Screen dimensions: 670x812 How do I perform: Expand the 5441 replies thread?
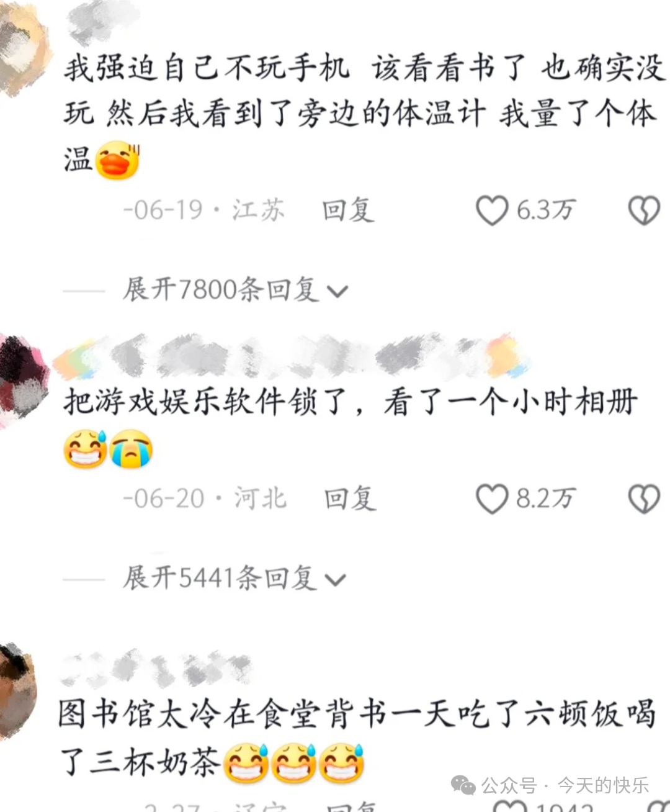[234, 579]
